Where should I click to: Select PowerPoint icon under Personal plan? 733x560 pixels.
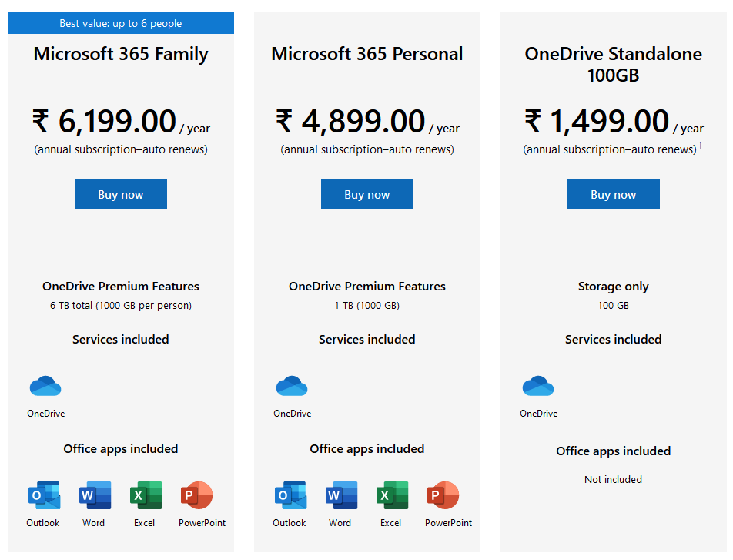(443, 495)
